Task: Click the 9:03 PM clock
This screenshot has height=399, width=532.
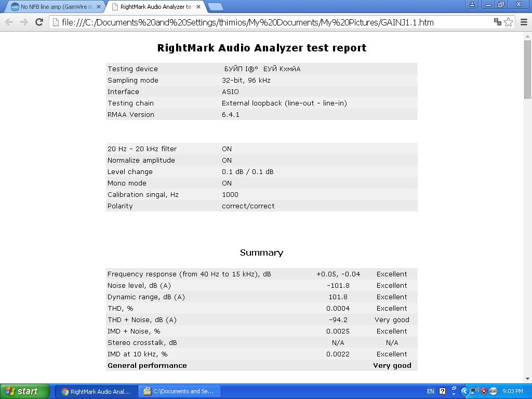Action: [x=513, y=392]
